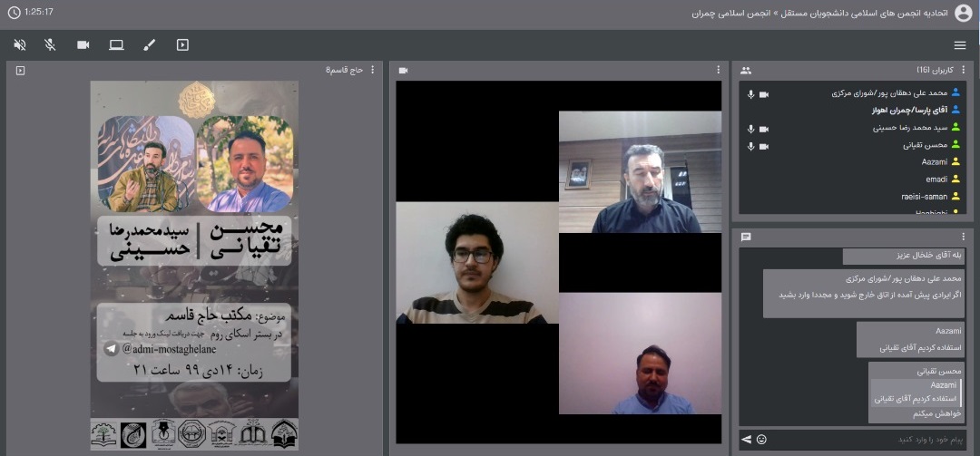This screenshot has width=980, height=456.
Task: Open the video panel three-dot options menu
Action: coord(718,70)
